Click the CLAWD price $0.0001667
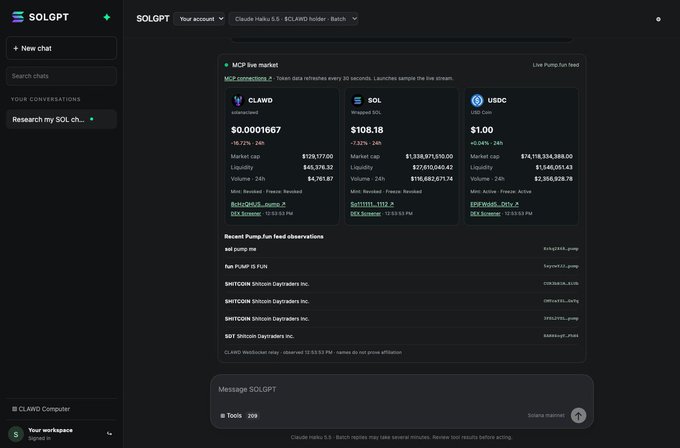The width and height of the screenshot is (680, 448). click(x=256, y=130)
